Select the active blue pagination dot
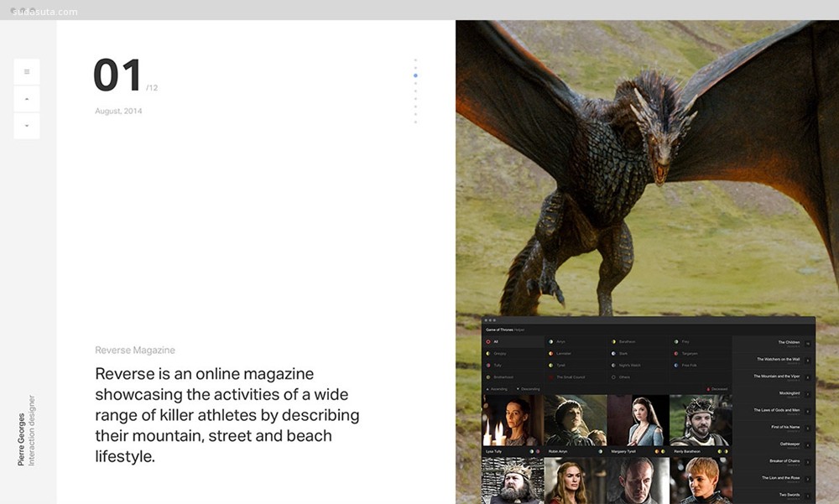Viewport: 839px width, 504px height. [415, 75]
